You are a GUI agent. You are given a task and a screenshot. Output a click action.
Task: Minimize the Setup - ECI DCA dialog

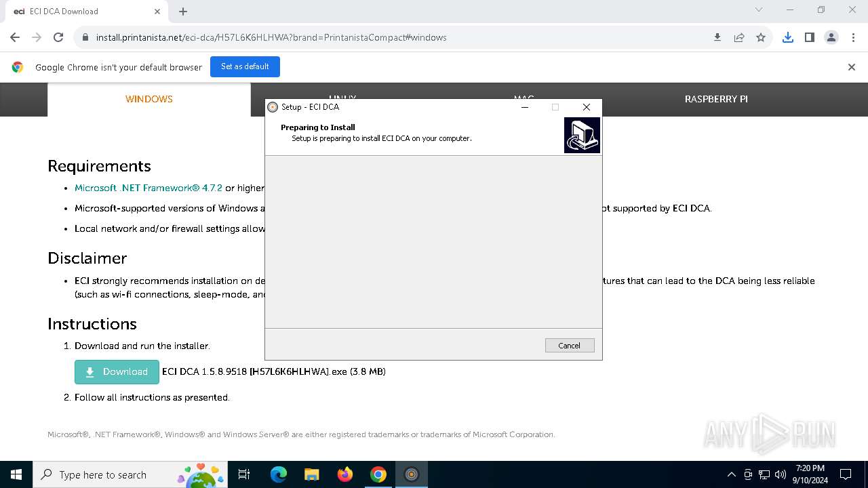pos(525,107)
